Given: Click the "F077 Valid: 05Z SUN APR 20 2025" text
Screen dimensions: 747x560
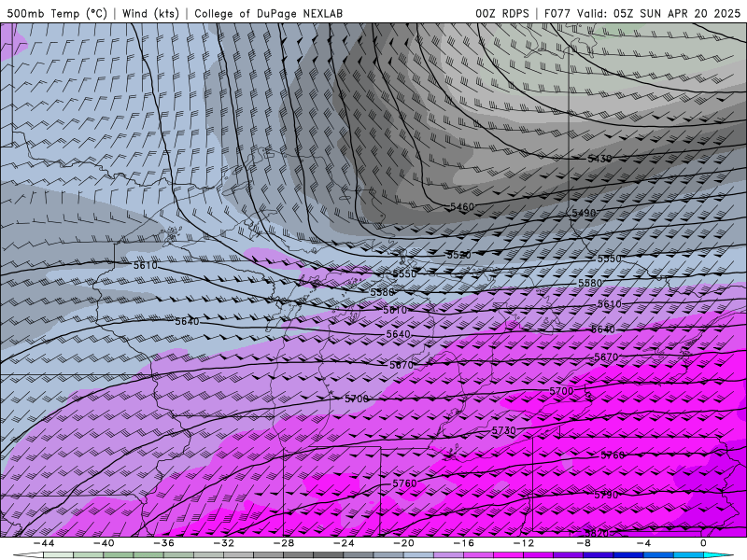Looking at the screenshot, I should (642, 13).
